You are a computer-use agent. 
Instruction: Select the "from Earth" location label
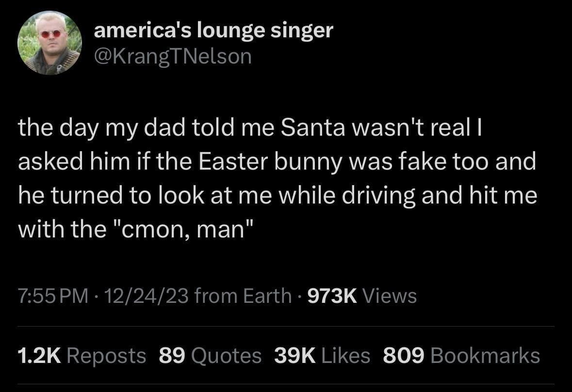[x=243, y=295]
